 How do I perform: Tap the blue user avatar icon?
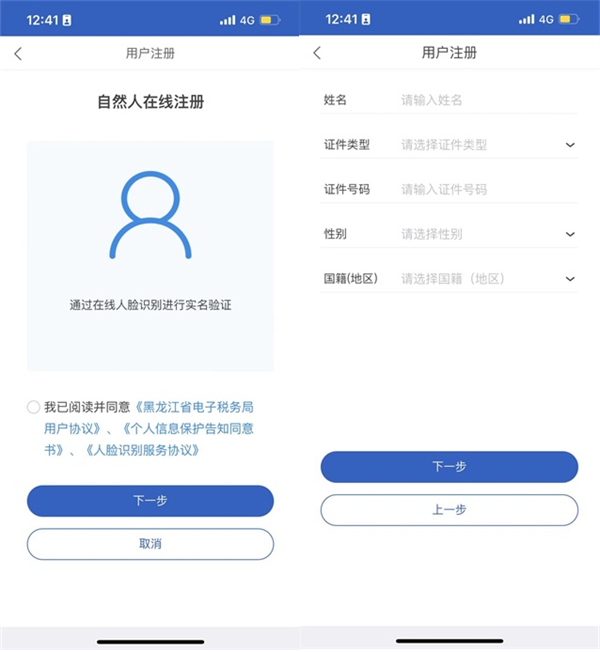point(150,215)
